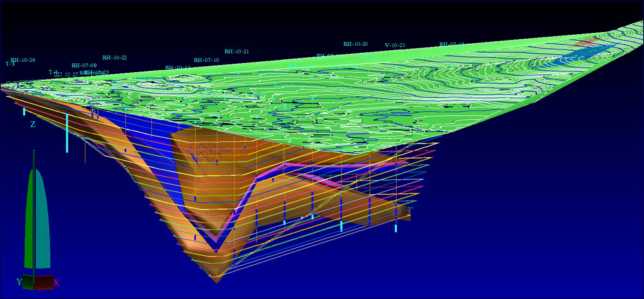Click the green Y axis label
The height and width of the screenshot is (299, 644).
(19, 282)
